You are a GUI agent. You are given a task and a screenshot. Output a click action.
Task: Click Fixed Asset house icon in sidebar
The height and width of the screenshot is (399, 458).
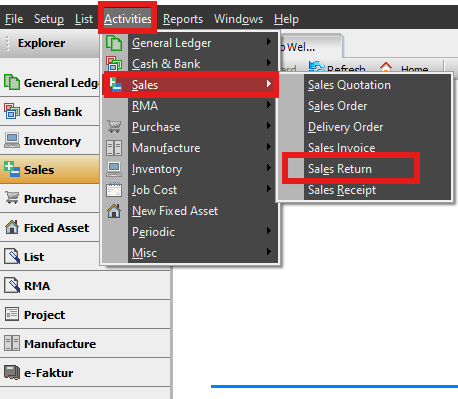pos(12,227)
